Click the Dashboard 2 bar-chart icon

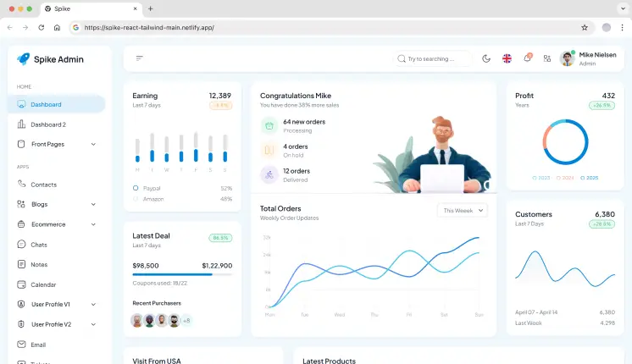(x=21, y=124)
